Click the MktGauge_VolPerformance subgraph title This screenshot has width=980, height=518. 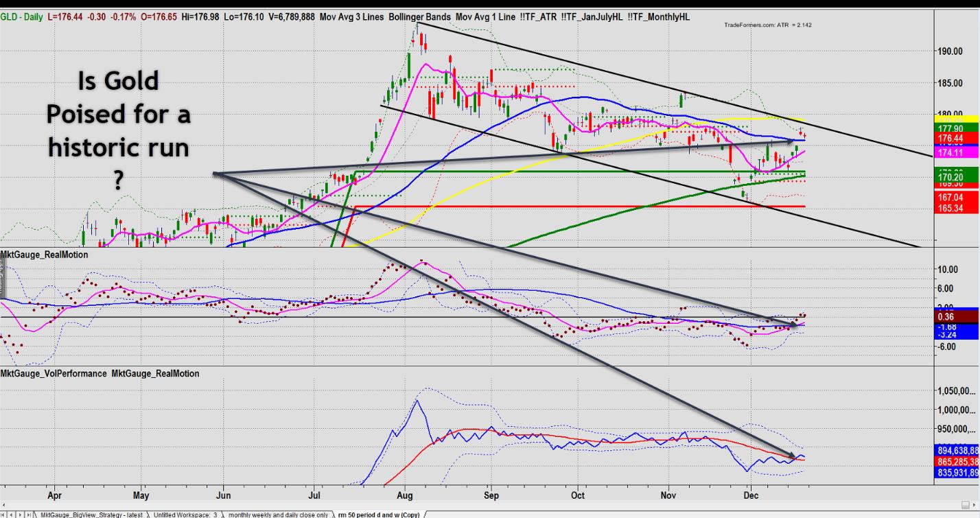coord(54,373)
